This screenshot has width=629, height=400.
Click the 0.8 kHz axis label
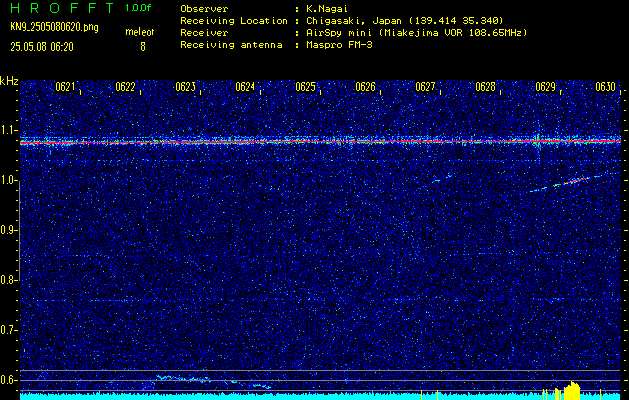point(8,280)
